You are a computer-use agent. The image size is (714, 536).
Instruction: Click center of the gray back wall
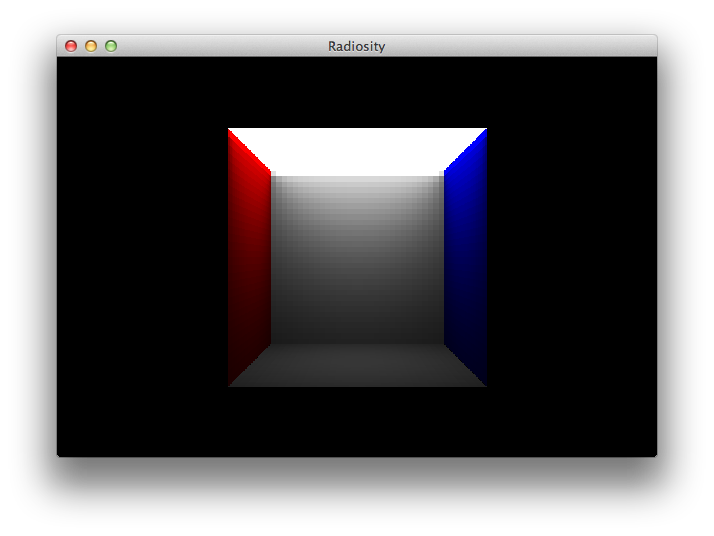point(357,260)
